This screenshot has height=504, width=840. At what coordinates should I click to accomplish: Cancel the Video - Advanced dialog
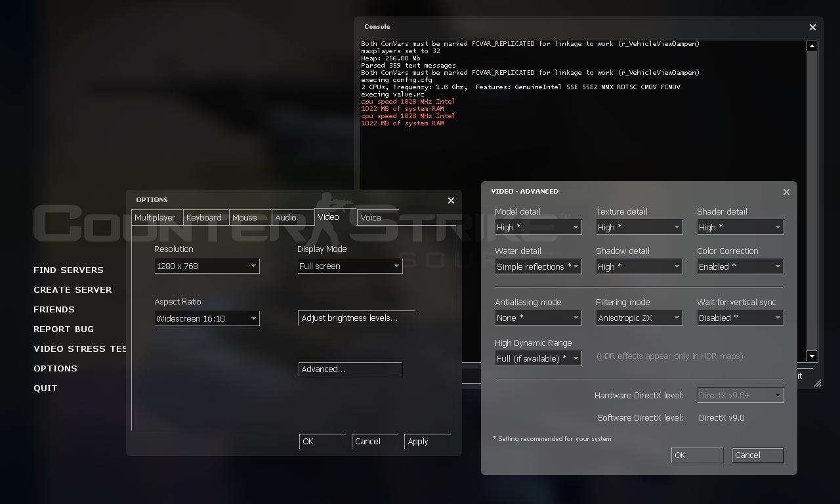pyautogui.click(x=758, y=455)
